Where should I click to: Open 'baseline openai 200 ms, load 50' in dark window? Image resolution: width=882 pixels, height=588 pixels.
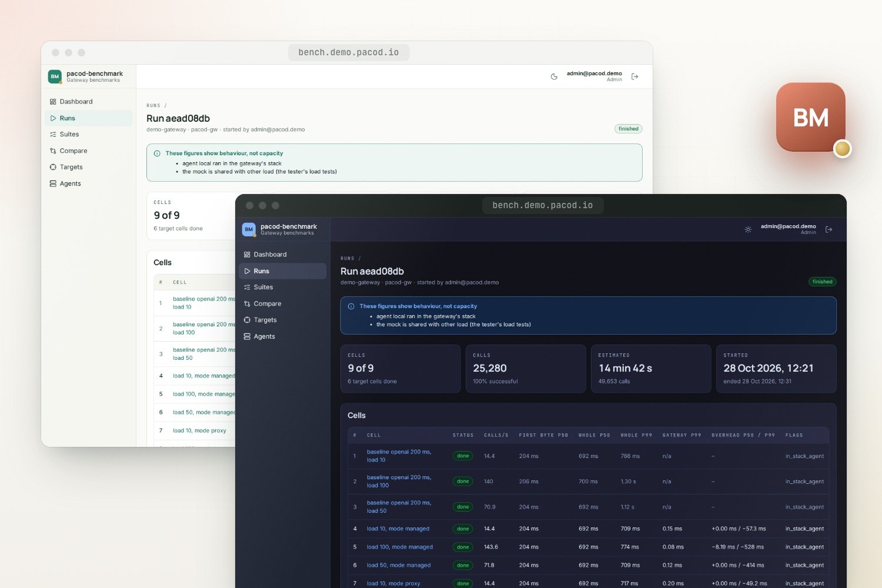tap(399, 507)
